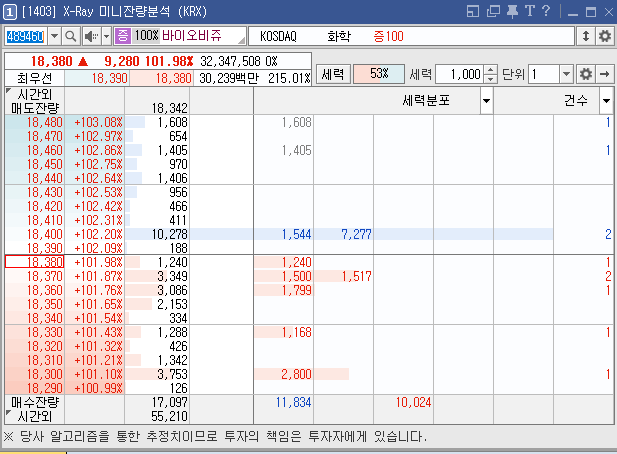This screenshot has width=617, height=454.
Task: Click current price 18,380 with up triangle
Action: pyautogui.click(x=59, y=61)
